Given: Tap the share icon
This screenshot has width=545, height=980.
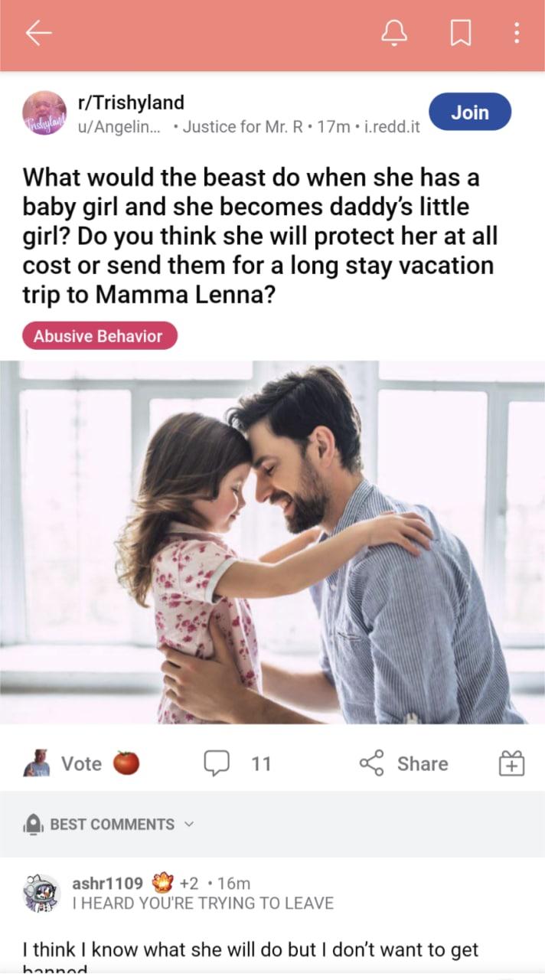Looking at the screenshot, I should (372, 763).
